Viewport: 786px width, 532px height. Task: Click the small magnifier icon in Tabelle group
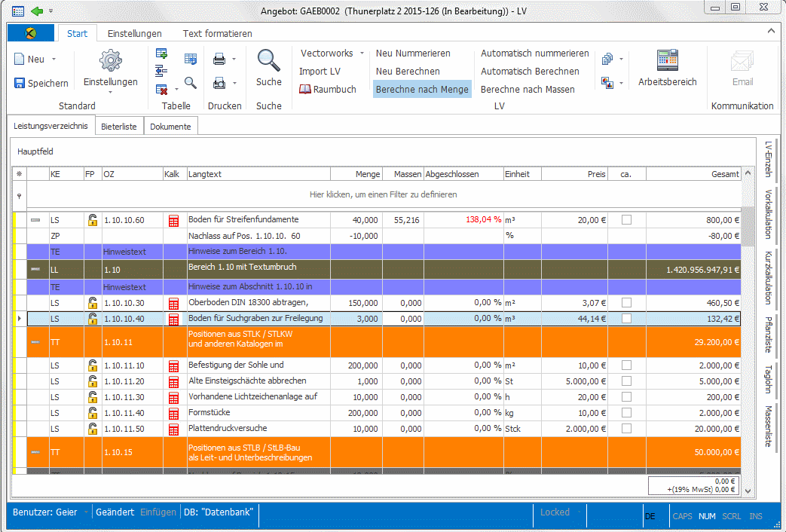[x=191, y=82]
